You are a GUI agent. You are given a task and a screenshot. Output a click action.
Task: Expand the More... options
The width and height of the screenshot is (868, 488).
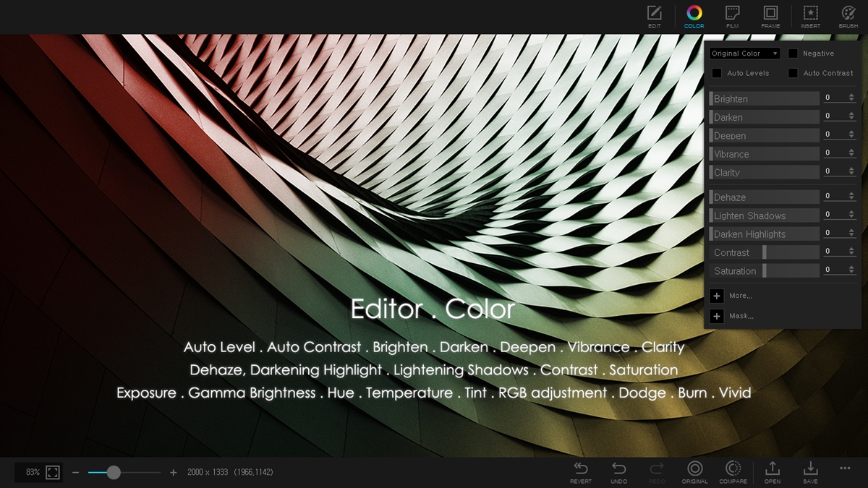(x=717, y=296)
